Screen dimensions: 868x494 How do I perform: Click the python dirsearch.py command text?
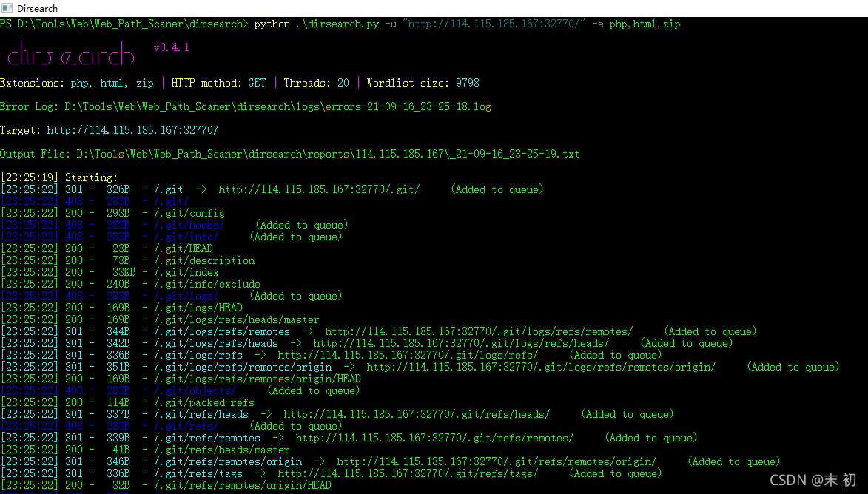317,24
